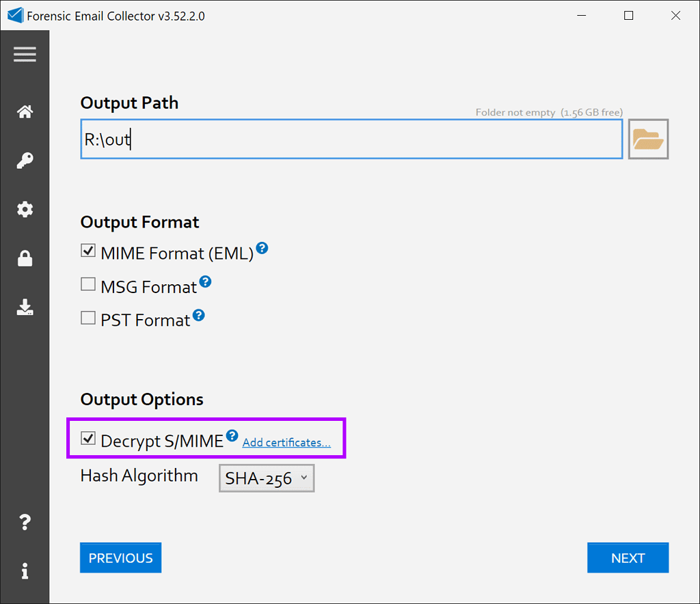Uncheck the MIME Format (EML) option
This screenshot has height=604, width=700.
point(87,251)
